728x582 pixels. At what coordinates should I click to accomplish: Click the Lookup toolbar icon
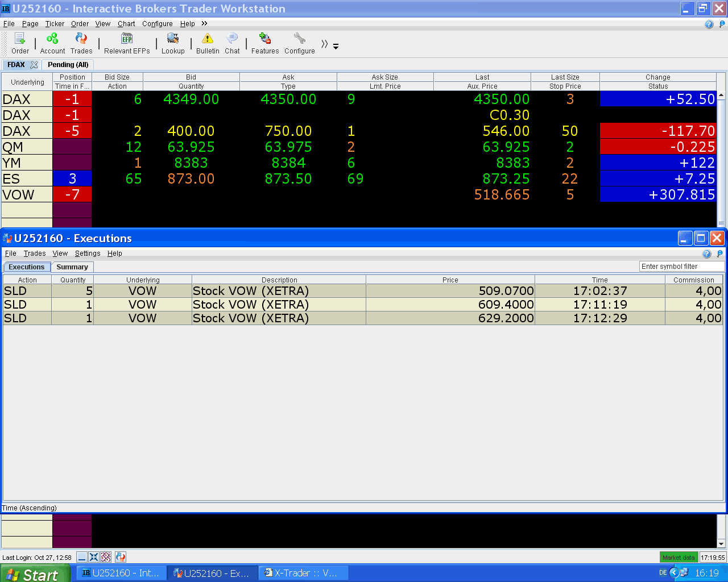[x=173, y=43]
